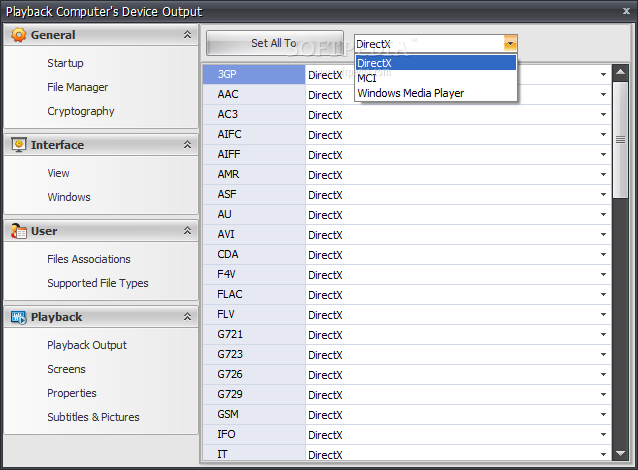The height and width of the screenshot is (470, 638).
Task: Choose MCI in the dropdown list
Action: tap(435, 78)
